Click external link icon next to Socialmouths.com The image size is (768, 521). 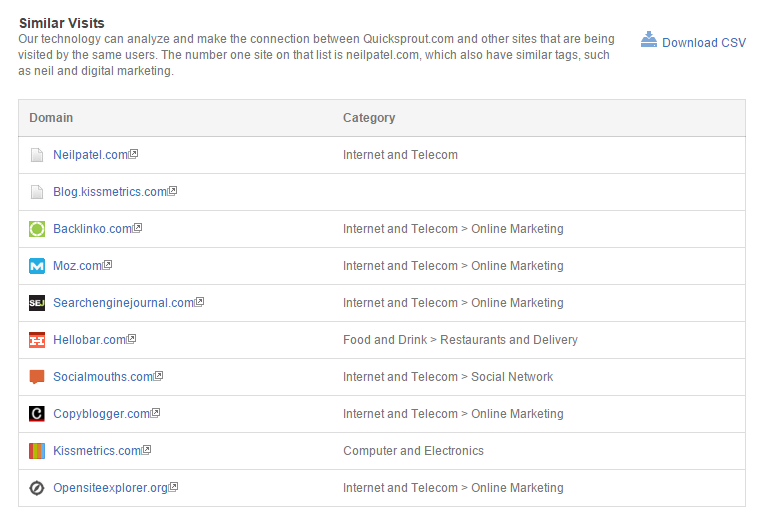tap(158, 376)
